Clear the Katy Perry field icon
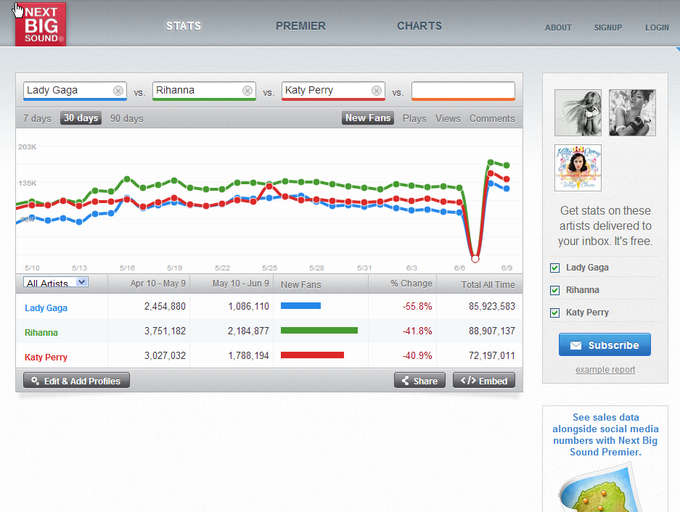Screen dimensions: 680x512 coord(376,91)
